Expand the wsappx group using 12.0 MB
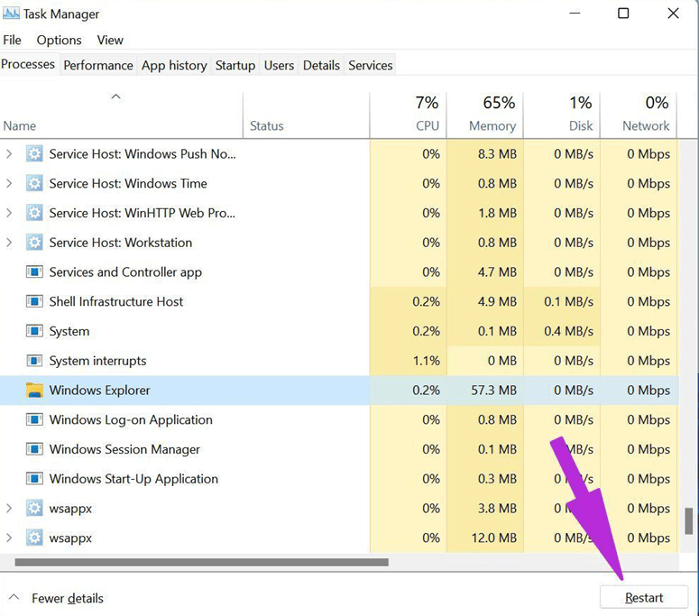Screen dimensions: 699x616 pyautogui.click(x=9, y=538)
